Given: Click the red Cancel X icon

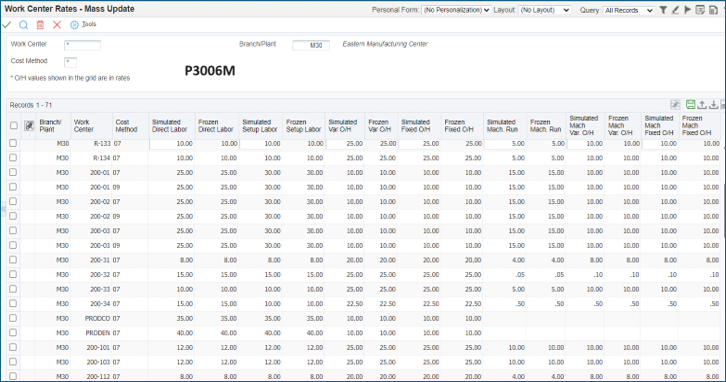Looking at the screenshot, I should 57,25.
